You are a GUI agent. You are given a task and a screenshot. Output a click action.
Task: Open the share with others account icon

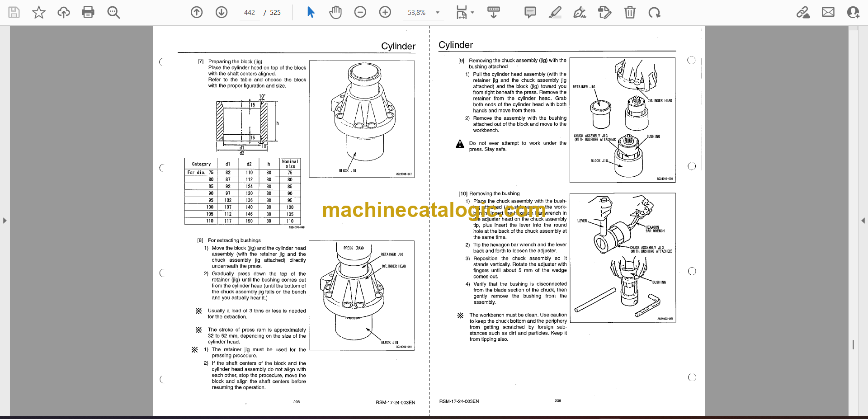[x=853, y=12]
